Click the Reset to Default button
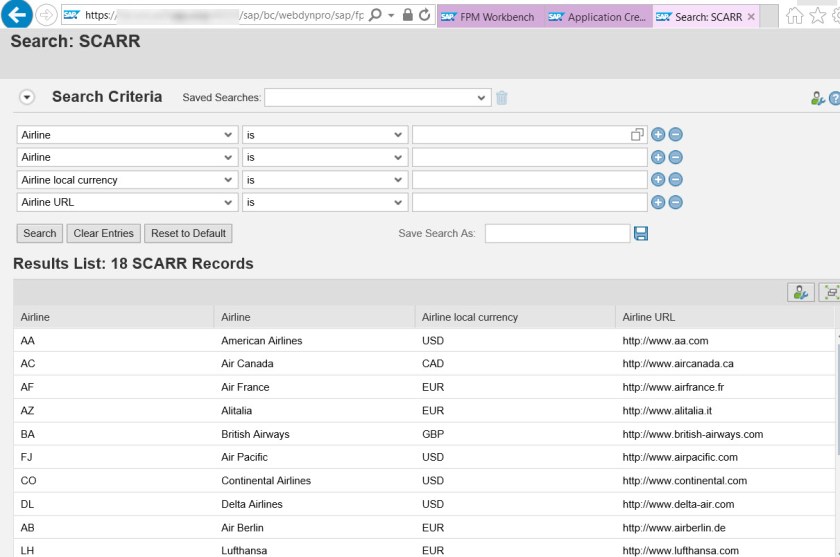Image resolution: width=840 pixels, height=557 pixels. point(188,233)
